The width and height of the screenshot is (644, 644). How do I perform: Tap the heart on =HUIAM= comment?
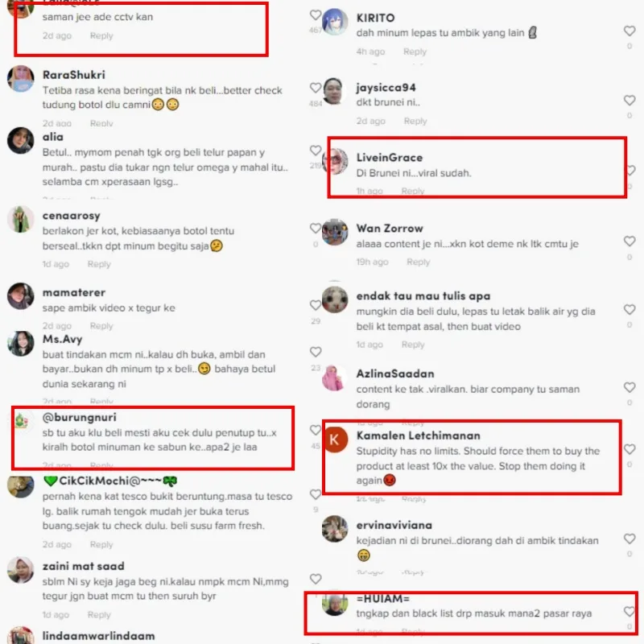tap(630, 612)
